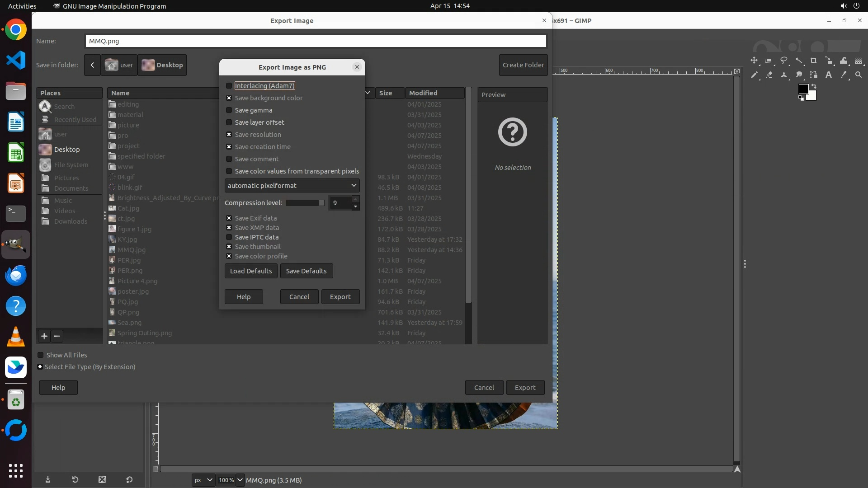This screenshot has width=868, height=488.
Task: Select the Crop tool
Action: pos(813,61)
